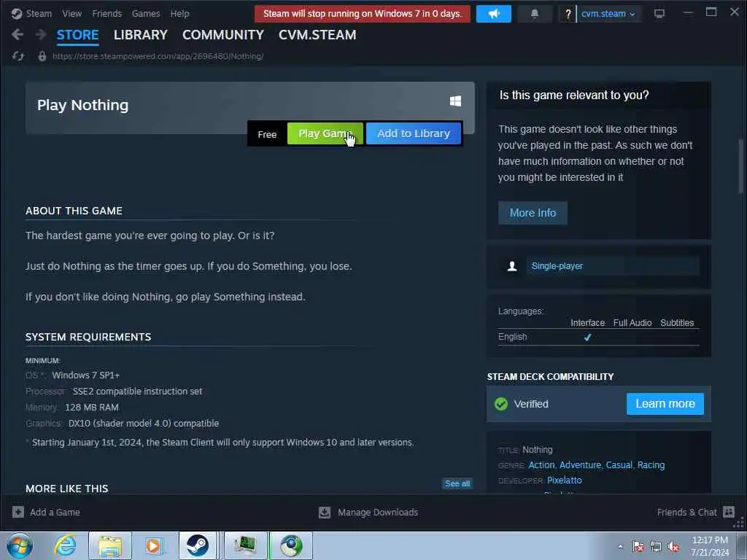The width and height of the screenshot is (747, 560).
Task: Open the Action genre link
Action: (x=541, y=464)
